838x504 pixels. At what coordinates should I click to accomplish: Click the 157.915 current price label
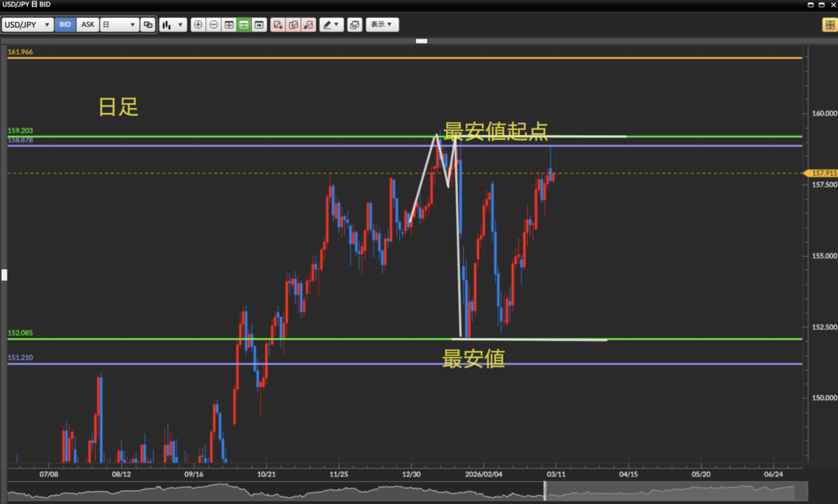click(x=821, y=173)
